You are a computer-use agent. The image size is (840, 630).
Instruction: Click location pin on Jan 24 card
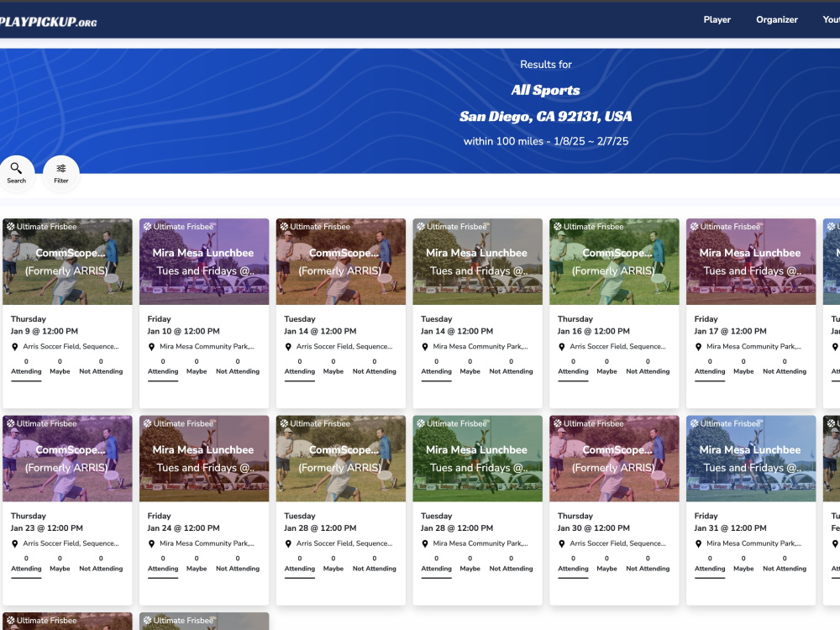click(151, 543)
